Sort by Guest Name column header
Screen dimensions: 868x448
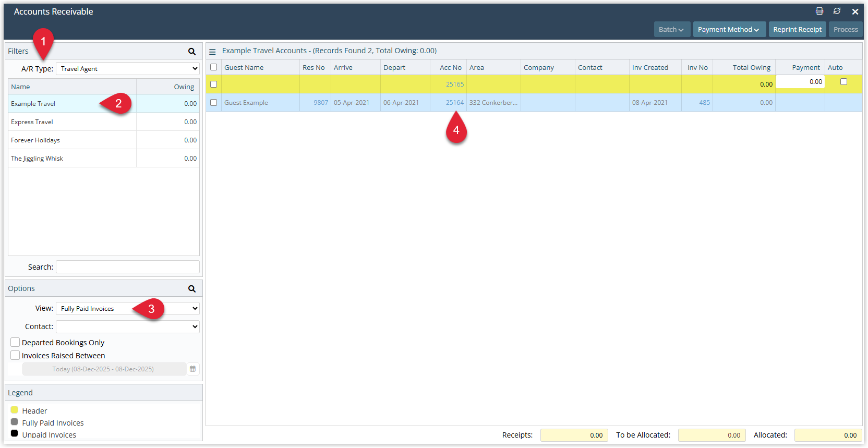coord(260,67)
